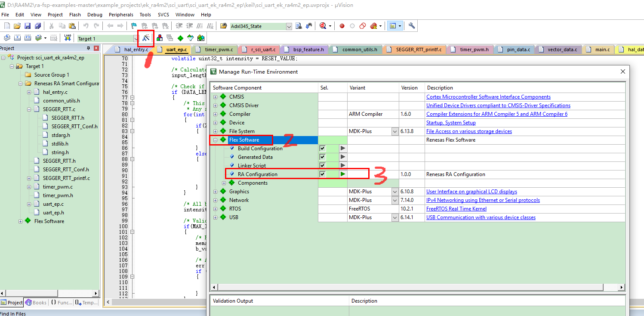Click the Open file folder icon
The height and width of the screenshot is (316, 644).
point(17,26)
